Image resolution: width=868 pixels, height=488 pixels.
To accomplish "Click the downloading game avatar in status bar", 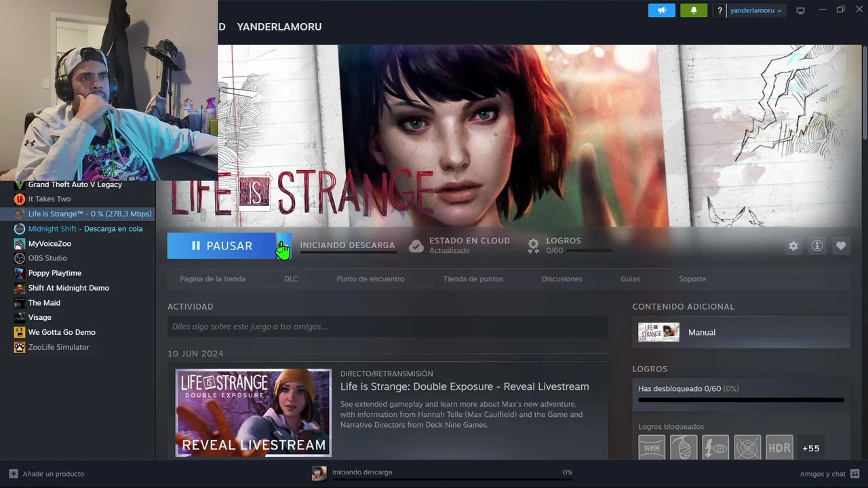I will click(x=319, y=474).
